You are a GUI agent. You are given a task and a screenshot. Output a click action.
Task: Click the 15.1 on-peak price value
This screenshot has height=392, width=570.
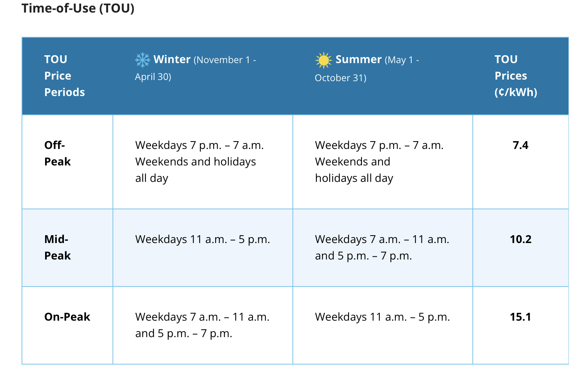point(521,317)
